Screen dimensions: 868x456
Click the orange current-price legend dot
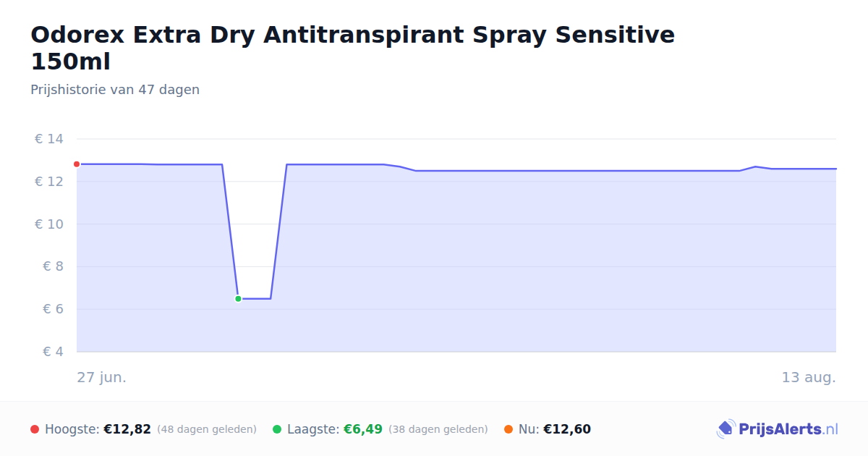[x=509, y=429]
